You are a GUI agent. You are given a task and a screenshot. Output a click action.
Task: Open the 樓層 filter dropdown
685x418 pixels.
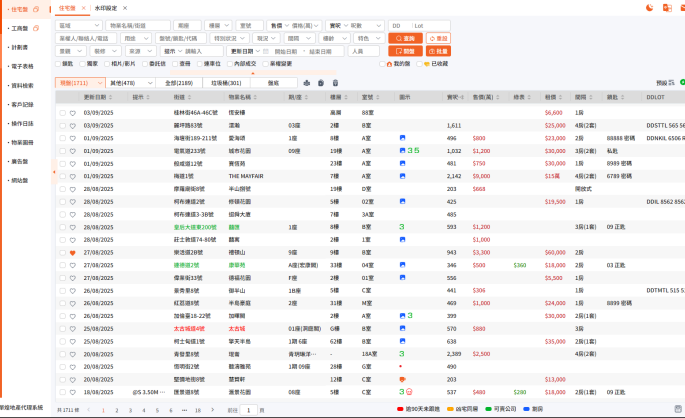218,26
